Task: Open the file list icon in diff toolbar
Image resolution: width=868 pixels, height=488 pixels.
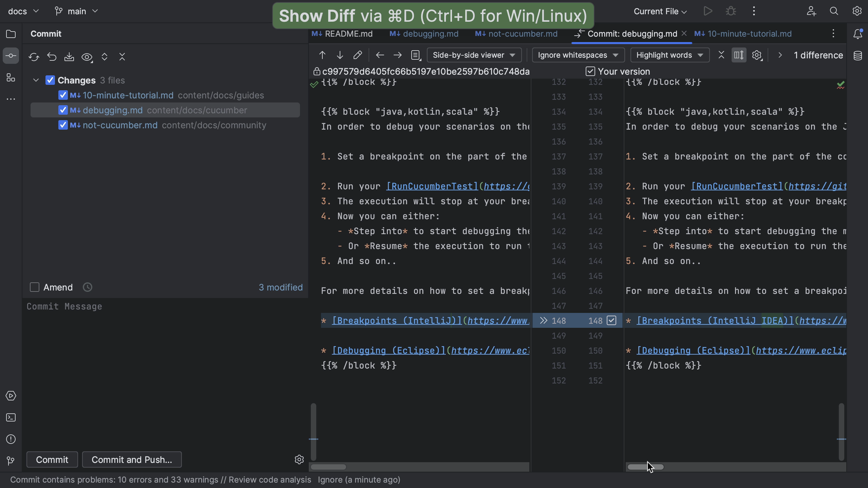Action: coord(416,55)
